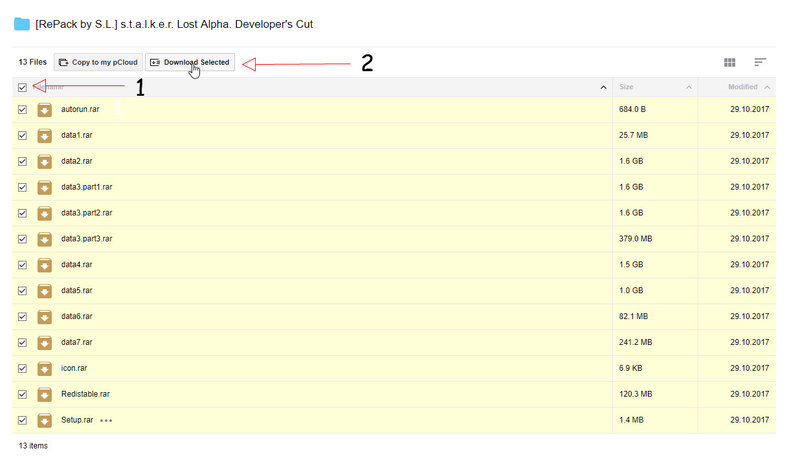Image resolution: width=800 pixels, height=475 pixels.
Task: Click the Redistable.rar archive icon
Action: [x=44, y=394]
